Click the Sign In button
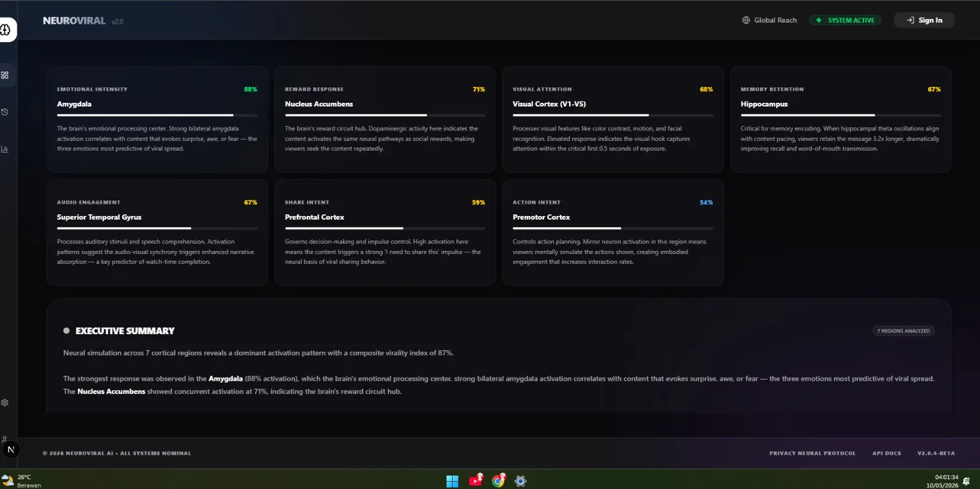The image size is (980, 489). 924,20
